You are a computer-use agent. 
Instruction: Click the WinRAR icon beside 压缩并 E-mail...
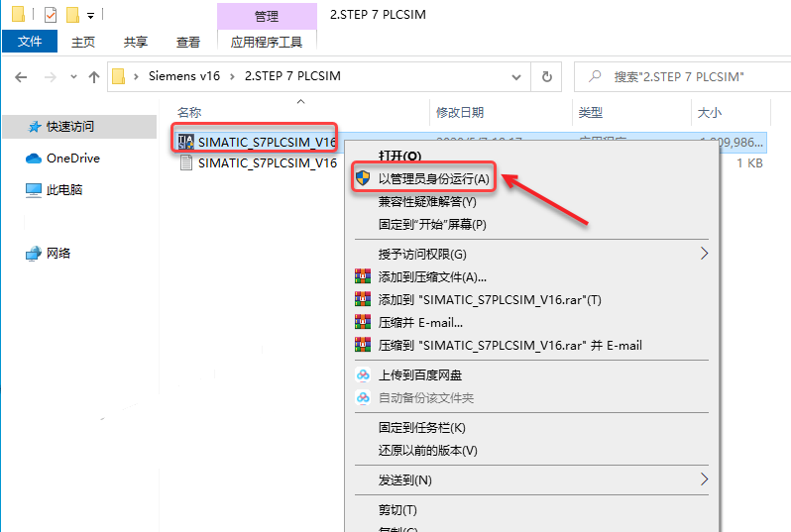coord(363,322)
